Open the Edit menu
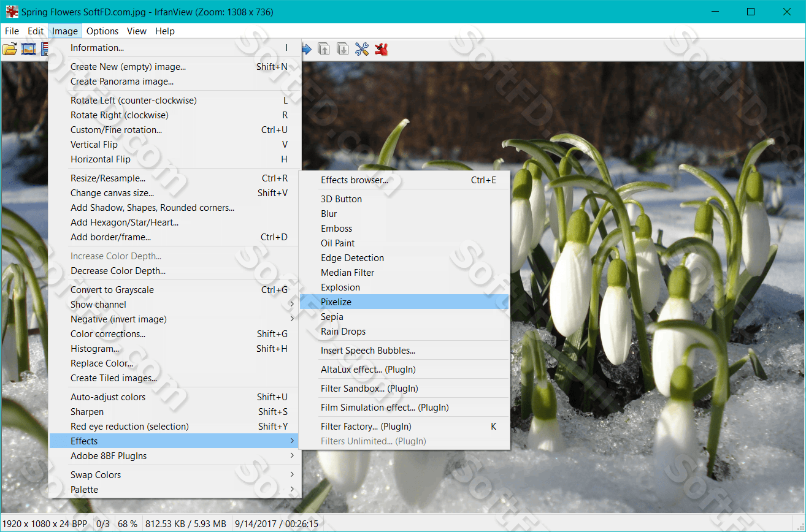This screenshot has height=532, width=806. (36, 31)
